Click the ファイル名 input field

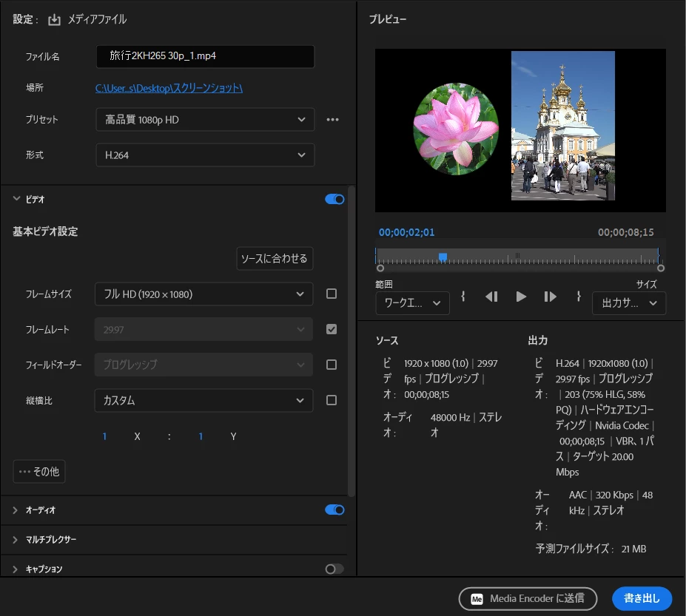click(x=205, y=56)
